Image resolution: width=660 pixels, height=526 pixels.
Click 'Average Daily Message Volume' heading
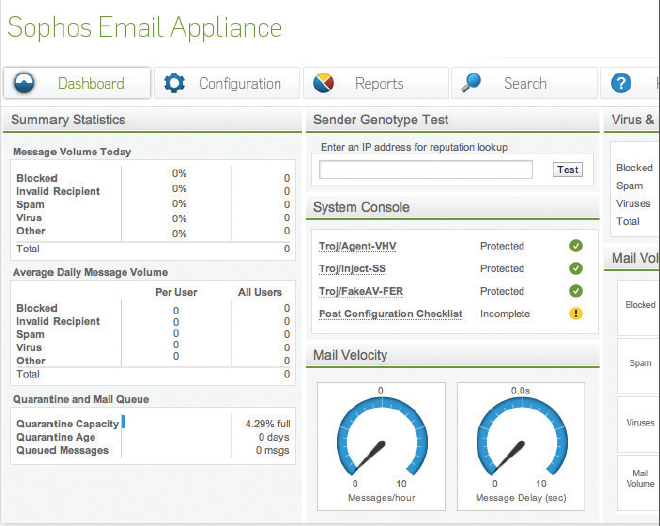[90, 272]
